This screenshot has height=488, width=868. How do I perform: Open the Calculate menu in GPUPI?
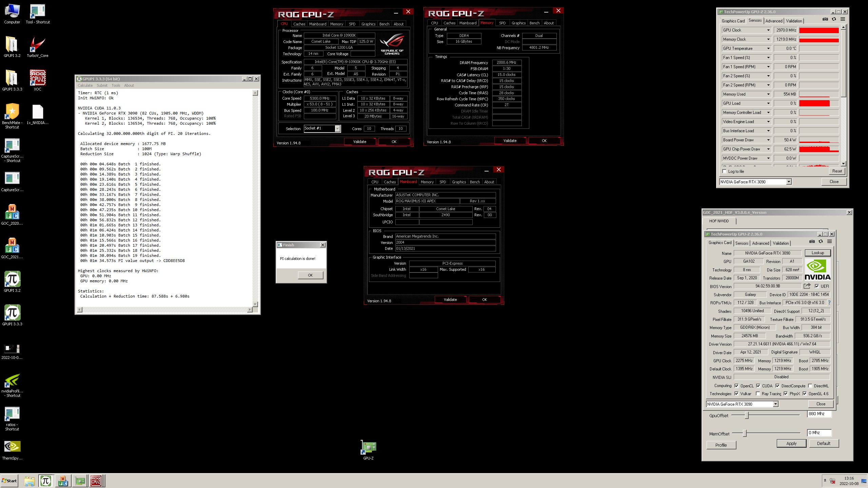[x=85, y=85]
